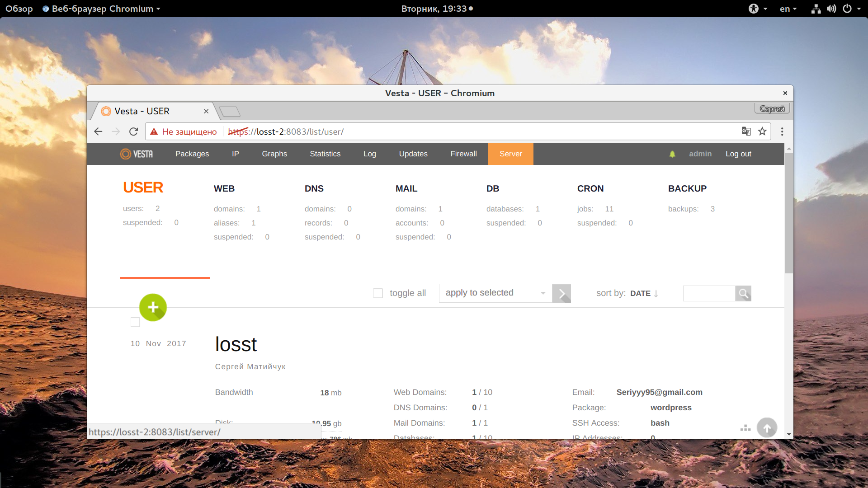Open the apply to selected dropdown
This screenshot has width=868, height=488.
[x=495, y=293]
